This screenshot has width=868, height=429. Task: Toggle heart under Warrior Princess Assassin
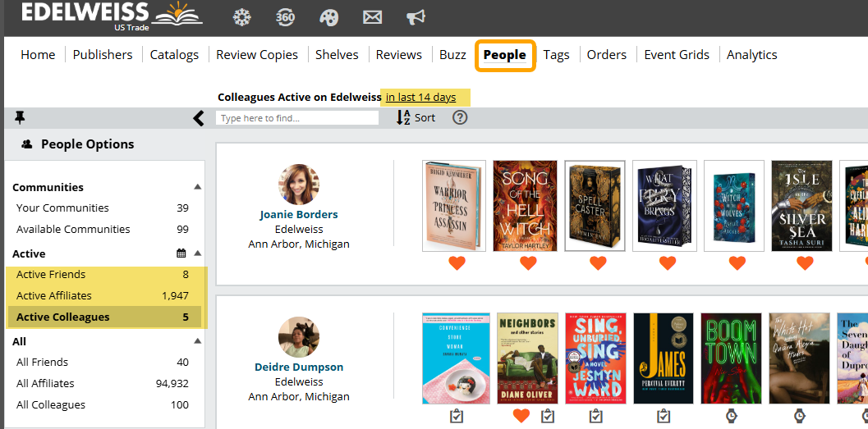click(457, 263)
